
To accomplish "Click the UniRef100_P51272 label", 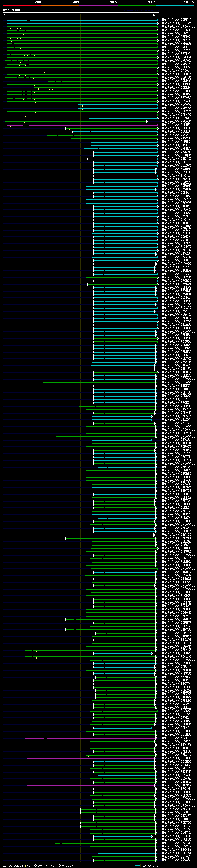I will pos(177,274).
